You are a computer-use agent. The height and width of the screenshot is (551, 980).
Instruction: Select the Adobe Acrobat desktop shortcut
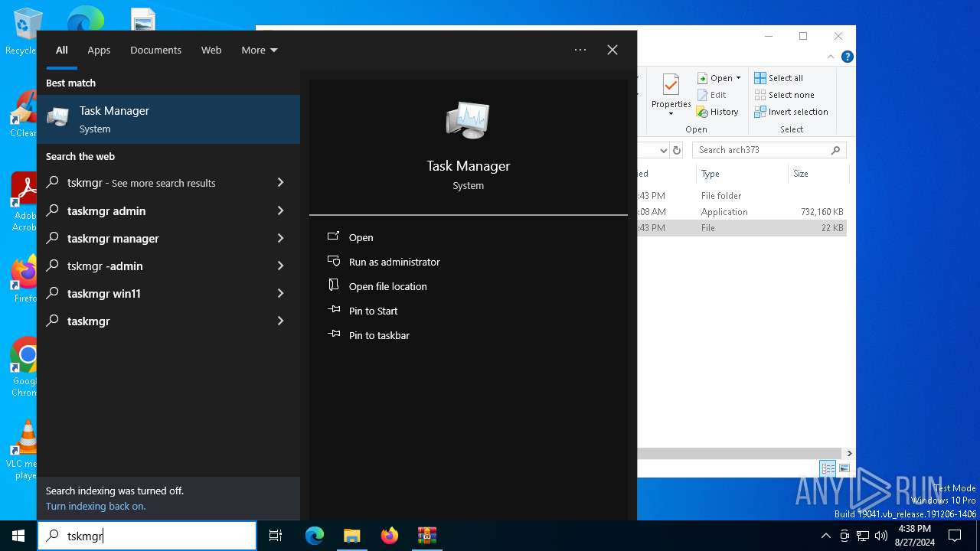(24, 202)
